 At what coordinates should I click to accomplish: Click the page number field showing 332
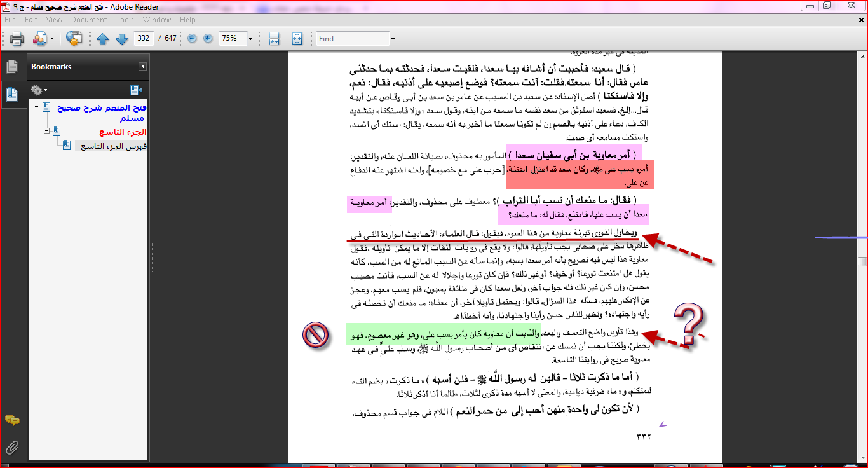coord(144,39)
